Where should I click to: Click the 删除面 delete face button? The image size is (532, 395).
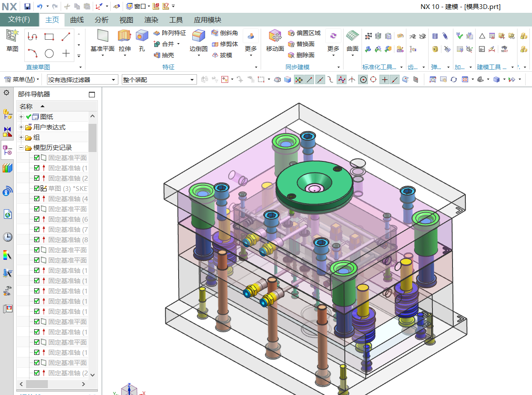pyautogui.click(x=301, y=55)
